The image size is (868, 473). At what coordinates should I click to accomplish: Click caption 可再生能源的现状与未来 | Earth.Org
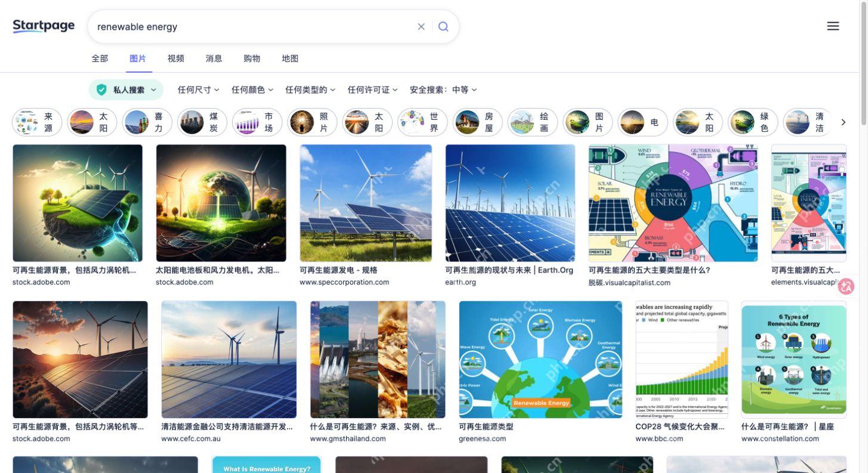(509, 270)
